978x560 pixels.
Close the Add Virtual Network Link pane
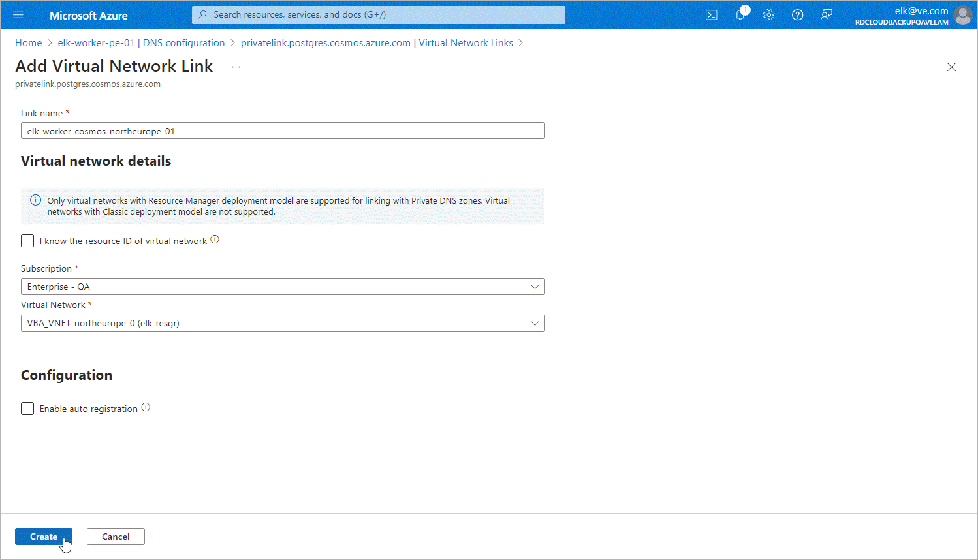[951, 67]
